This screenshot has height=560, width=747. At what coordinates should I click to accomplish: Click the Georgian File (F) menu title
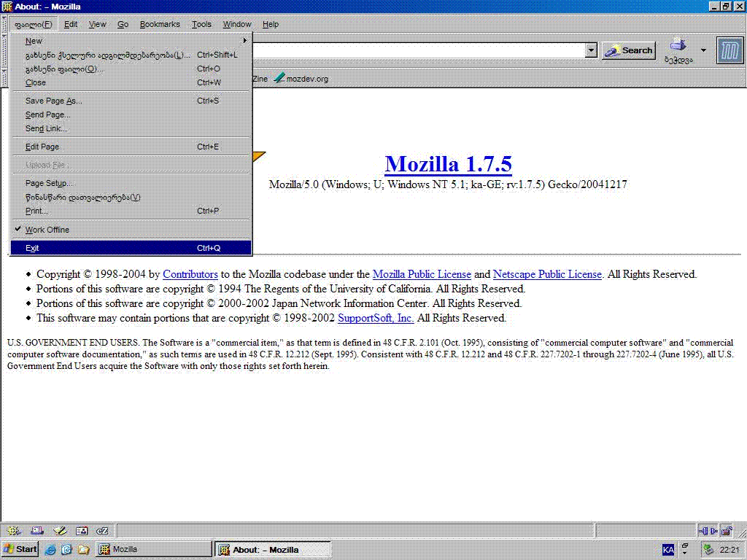click(x=34, y=24)
